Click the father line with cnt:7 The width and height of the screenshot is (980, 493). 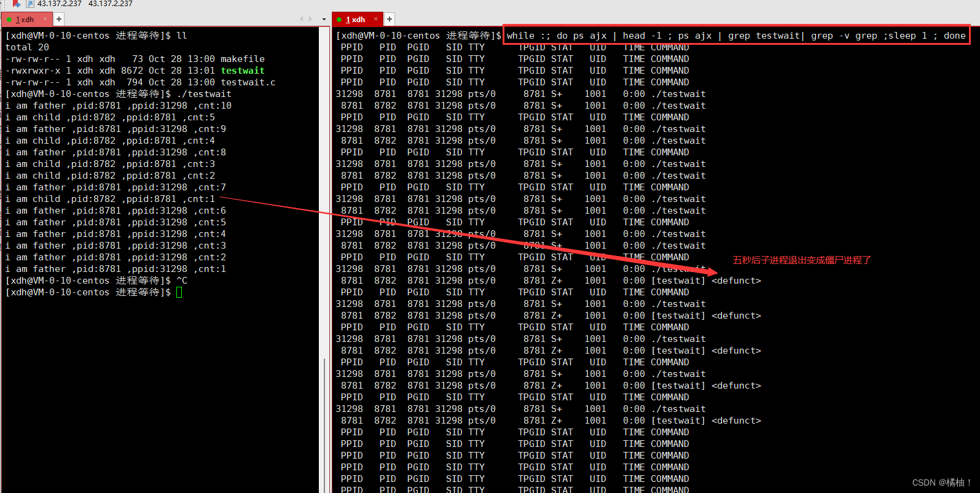[116, 187]
